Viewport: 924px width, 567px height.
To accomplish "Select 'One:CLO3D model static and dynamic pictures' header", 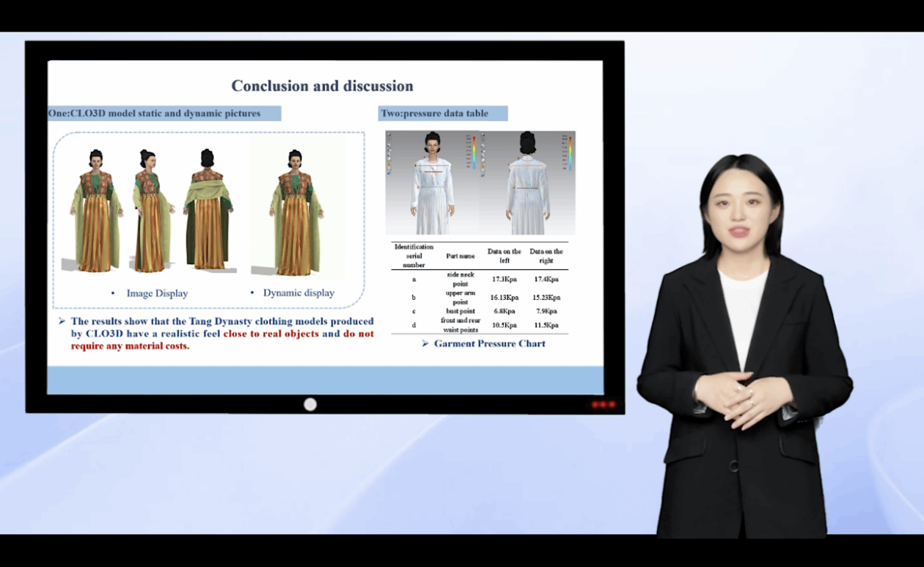I will 164,114.
